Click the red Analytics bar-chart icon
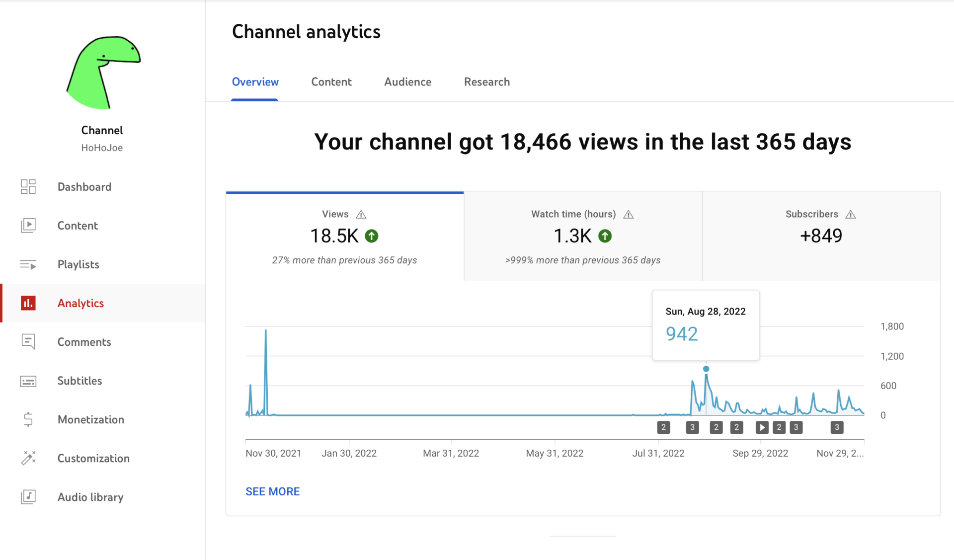Image resolution: width=954 pixels, height=560 pixels. pyautogui.click(x=28, y=303)
